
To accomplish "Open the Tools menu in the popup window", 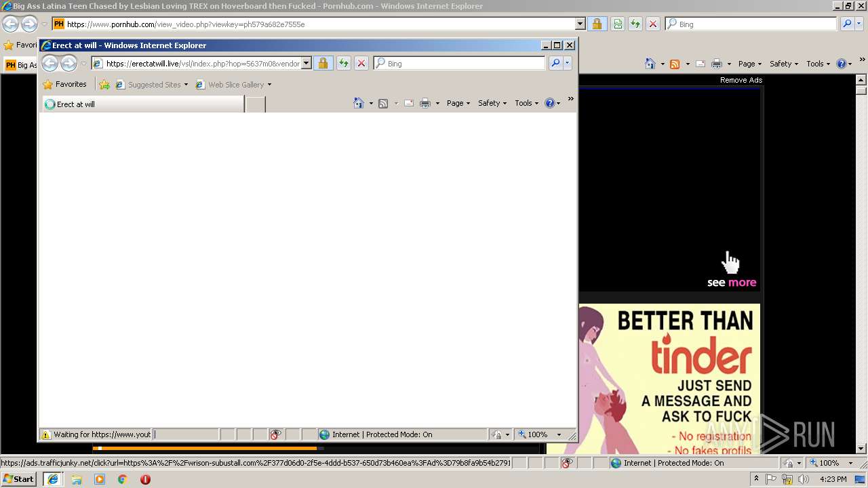I will [526, 103].
